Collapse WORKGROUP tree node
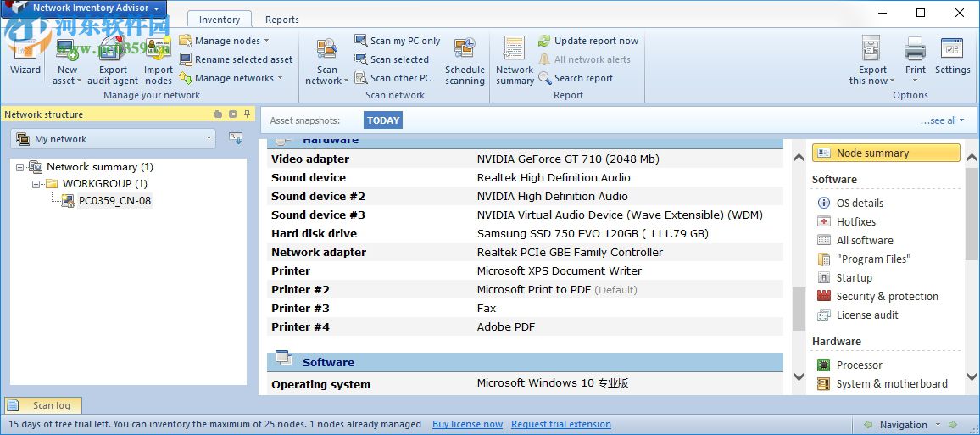The width and height of the screenshot is (980, 435). click(36, 184)
